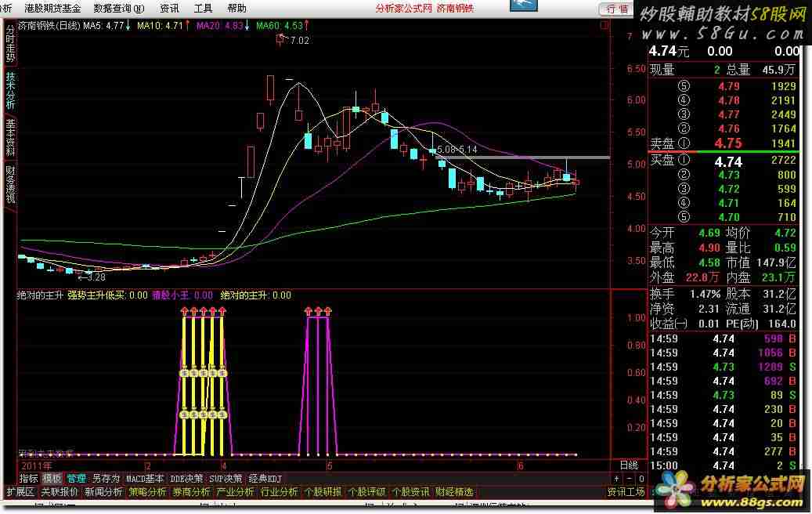The width and height of the screenshot is (812, 514).
Task: Click the plus zoom icon beside 日线
Action: 616,478
